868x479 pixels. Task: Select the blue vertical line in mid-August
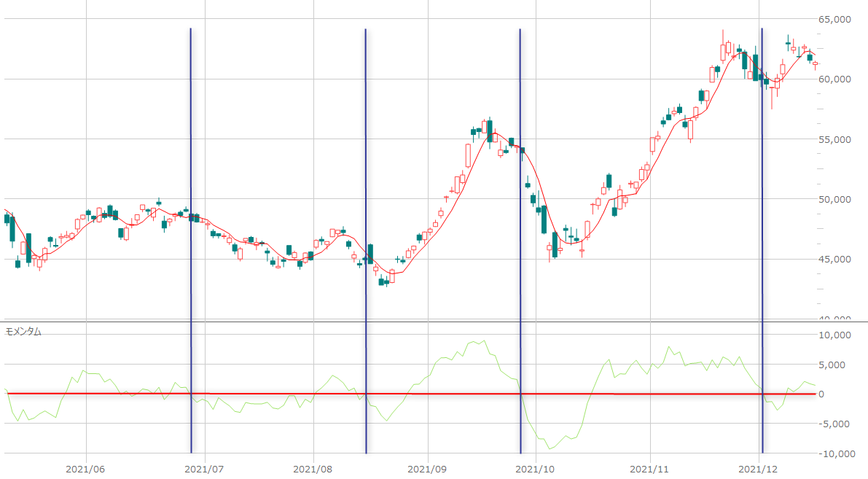point(365,219)
